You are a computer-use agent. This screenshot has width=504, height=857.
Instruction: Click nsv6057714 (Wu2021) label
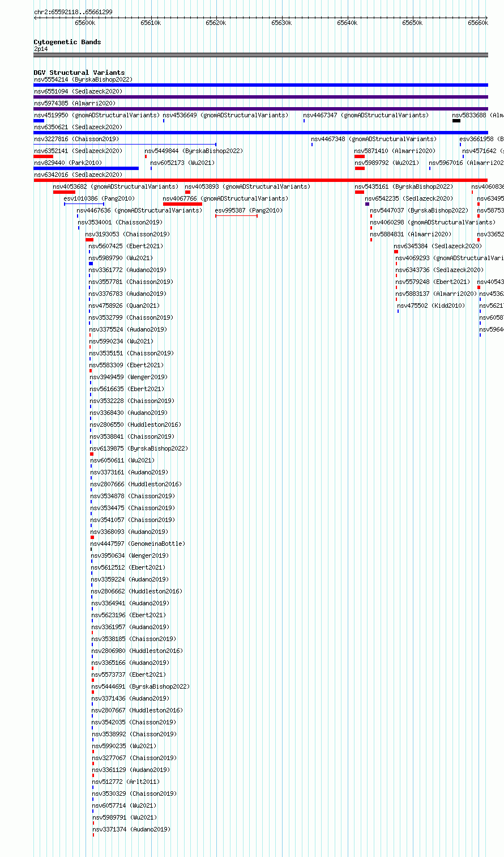[x=125, y=806]
